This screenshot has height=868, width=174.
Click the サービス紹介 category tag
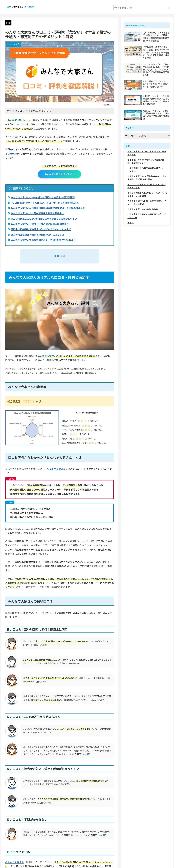coord(13,44)
